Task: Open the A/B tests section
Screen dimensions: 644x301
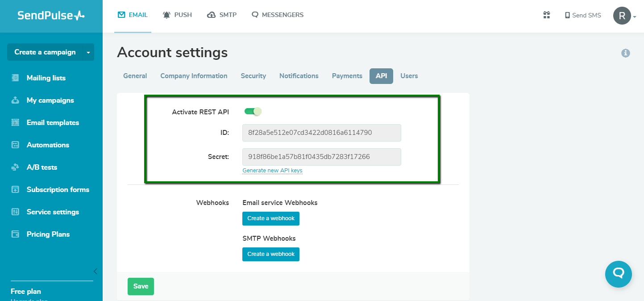Action: tap(42, 167)
